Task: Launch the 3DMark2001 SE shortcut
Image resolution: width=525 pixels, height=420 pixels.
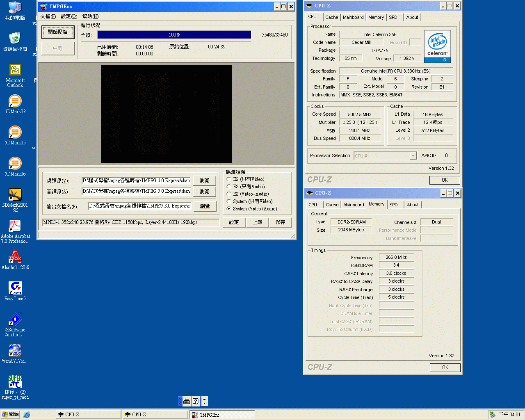Action: (15, 200)
